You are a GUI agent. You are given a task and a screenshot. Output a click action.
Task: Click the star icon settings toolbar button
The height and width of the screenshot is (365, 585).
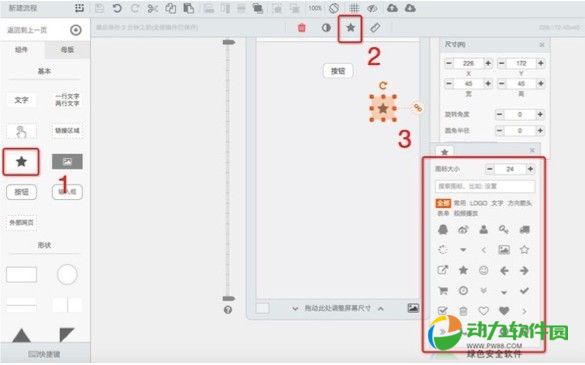pyautogui.click(x=350, y=27)
